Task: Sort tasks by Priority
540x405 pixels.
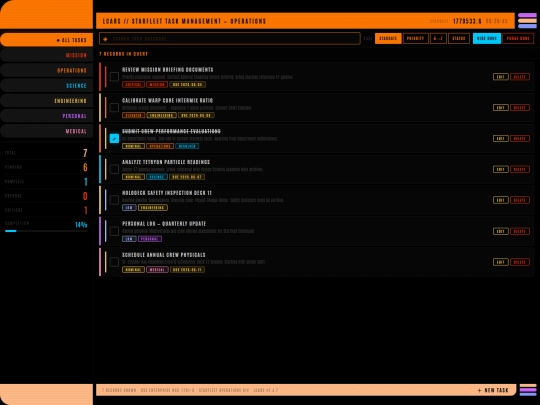Action: click(415, 38)
